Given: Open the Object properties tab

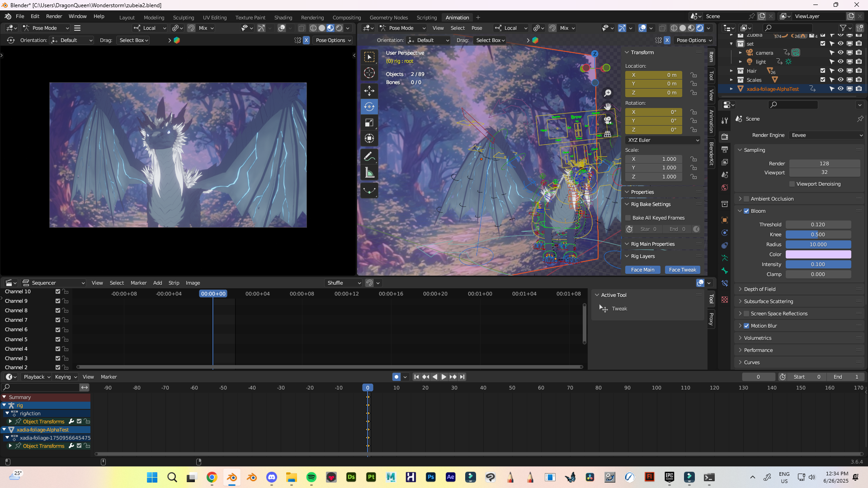Looking at the screenshot, I should click(x=725, y=220).
